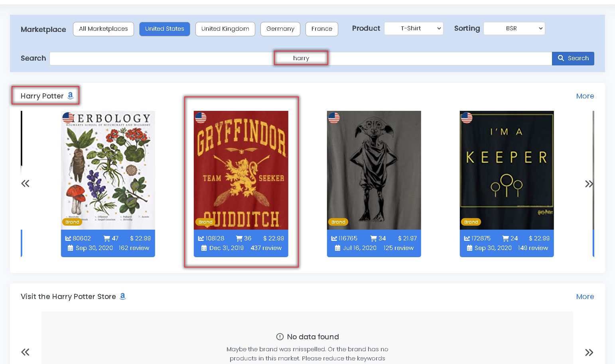Click Brand badge on Keeper shirt
This screenshot has width=615, height=364.
point(471,222)
